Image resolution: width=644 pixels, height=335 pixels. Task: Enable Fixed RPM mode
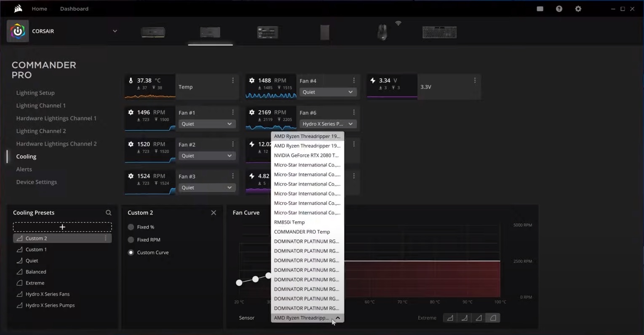(x=131, y=239)
